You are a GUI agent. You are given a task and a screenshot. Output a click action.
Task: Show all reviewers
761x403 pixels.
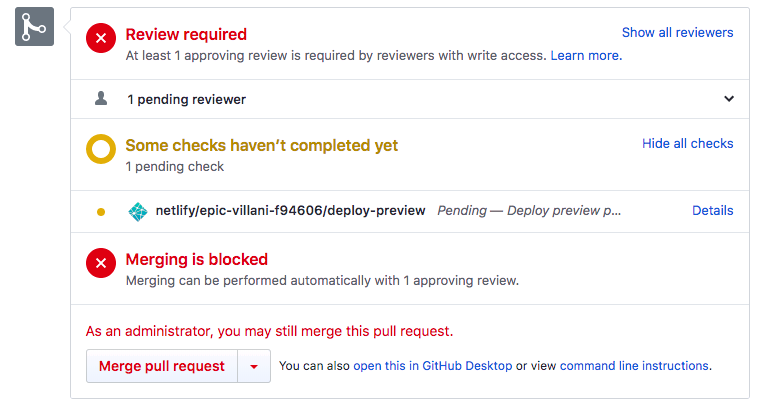tap(677, 33)
